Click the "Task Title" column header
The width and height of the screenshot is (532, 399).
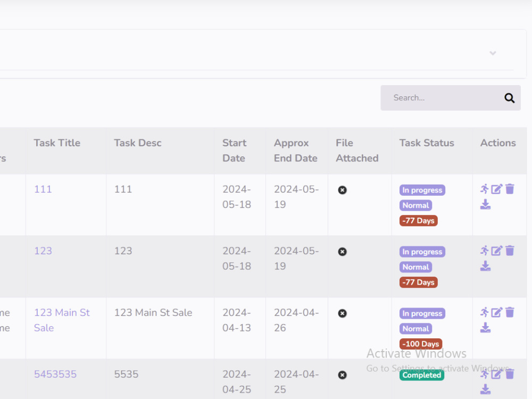click(x=57, y=143)
